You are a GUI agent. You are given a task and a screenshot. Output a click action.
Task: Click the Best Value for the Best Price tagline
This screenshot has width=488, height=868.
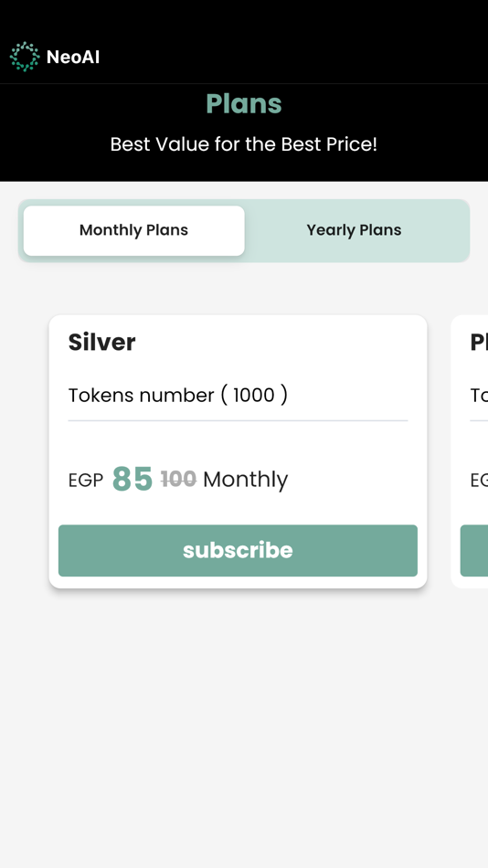tap(244, 144)
